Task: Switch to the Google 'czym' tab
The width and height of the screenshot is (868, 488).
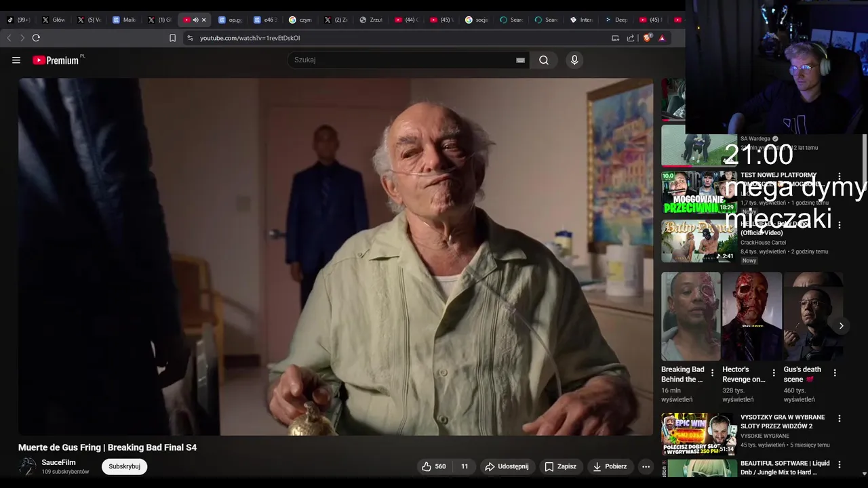Action: coord(300,20)
